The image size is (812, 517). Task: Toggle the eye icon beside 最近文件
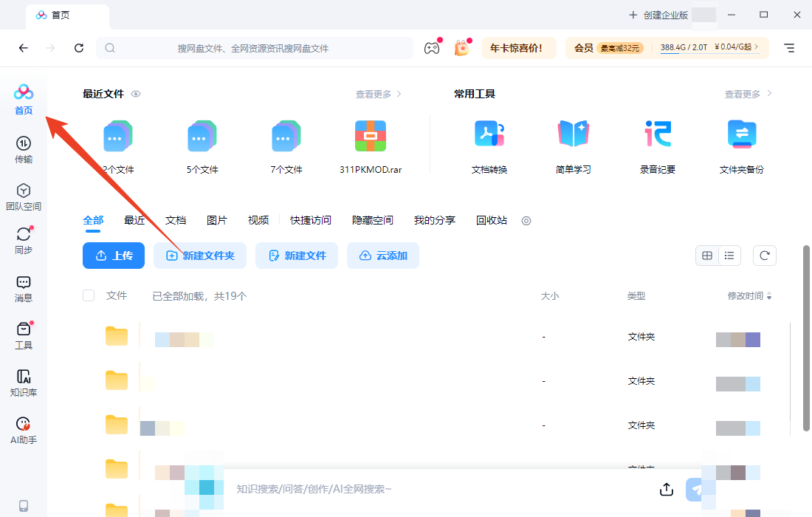coord(135,95)
